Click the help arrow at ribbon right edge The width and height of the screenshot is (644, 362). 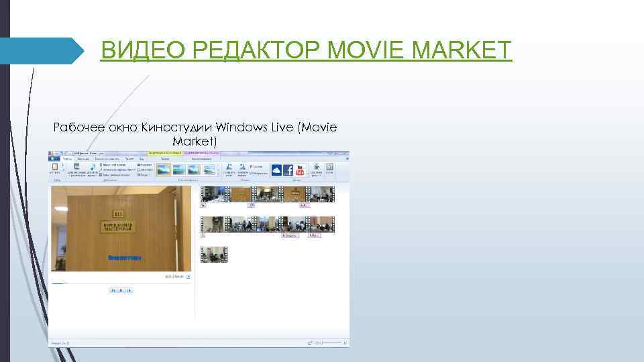[347, 159]
